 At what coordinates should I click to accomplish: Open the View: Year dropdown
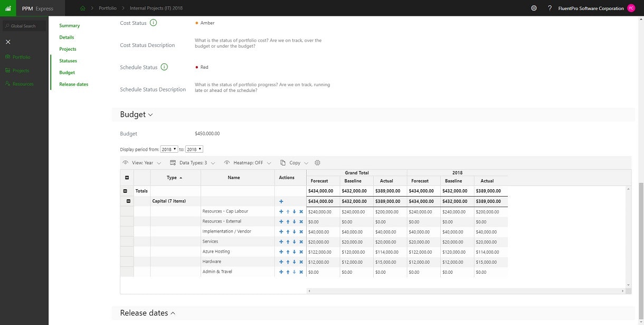point(142,163)
